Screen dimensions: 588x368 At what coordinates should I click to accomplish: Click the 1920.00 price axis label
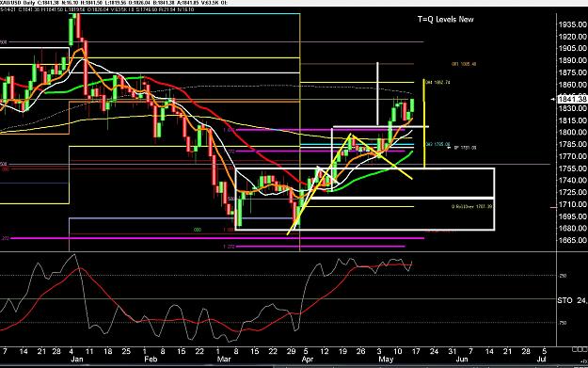(573, 37)
